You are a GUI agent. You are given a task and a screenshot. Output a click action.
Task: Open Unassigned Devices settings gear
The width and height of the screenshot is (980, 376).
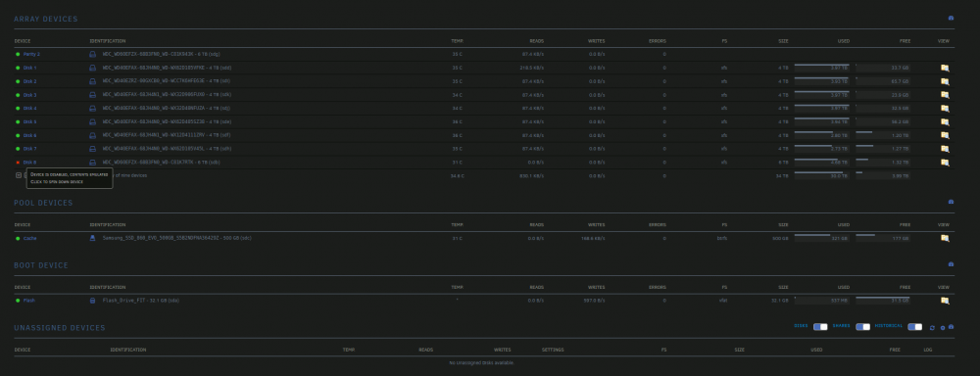point(943,327)
